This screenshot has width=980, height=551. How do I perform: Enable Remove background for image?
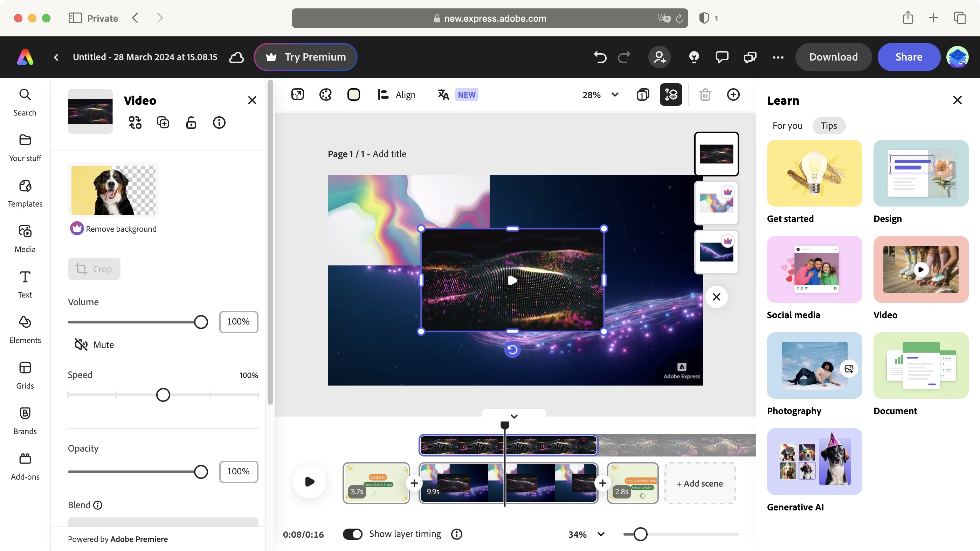[x=114, y=228]
